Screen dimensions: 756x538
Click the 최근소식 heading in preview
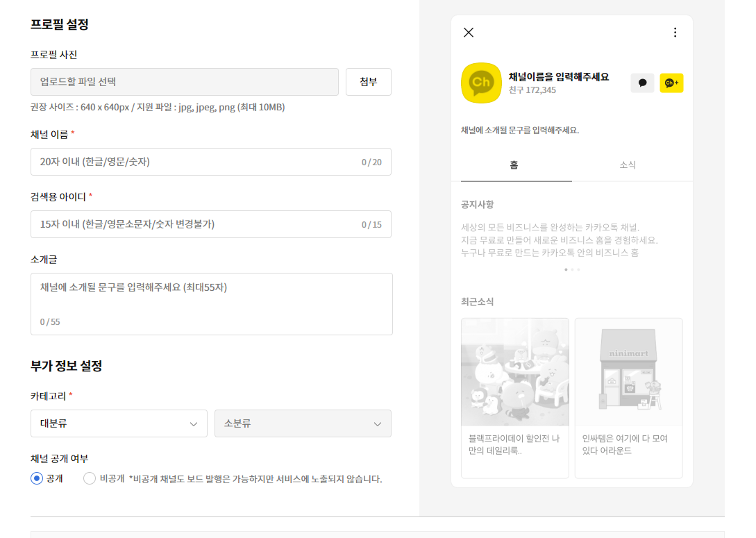(478, 302)
